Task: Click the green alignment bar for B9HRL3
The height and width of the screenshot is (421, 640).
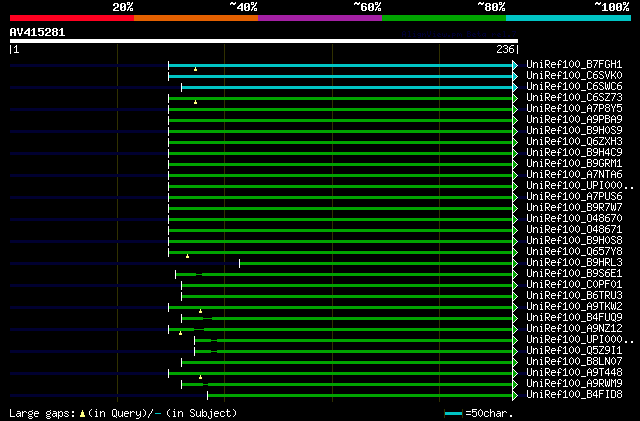Action: (376, 263)
